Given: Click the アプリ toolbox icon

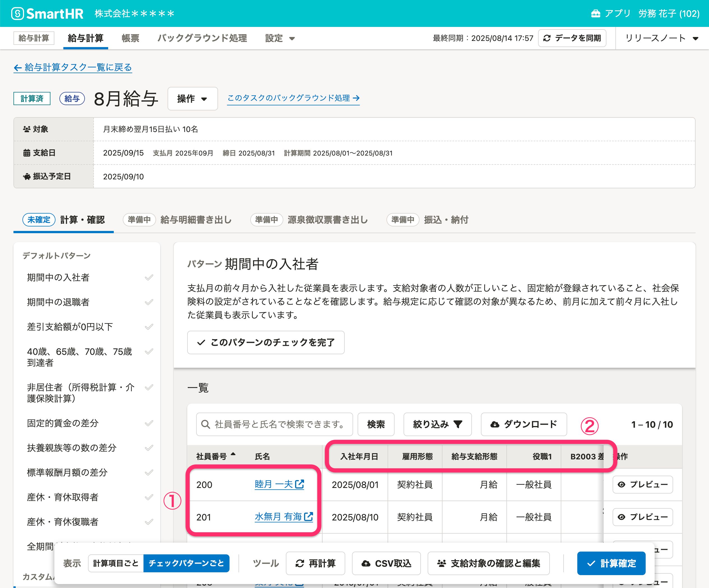Looking at the screenshot, I should (596, 13).
